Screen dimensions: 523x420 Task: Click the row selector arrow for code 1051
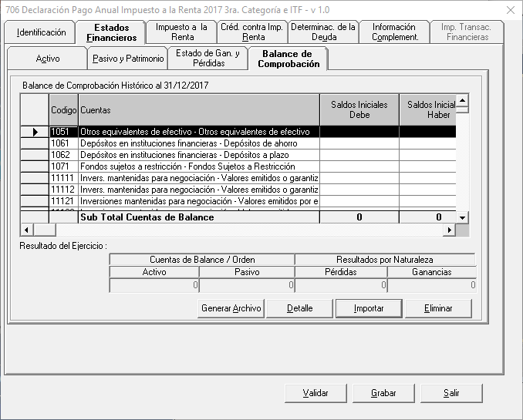[x=35, y=132]
